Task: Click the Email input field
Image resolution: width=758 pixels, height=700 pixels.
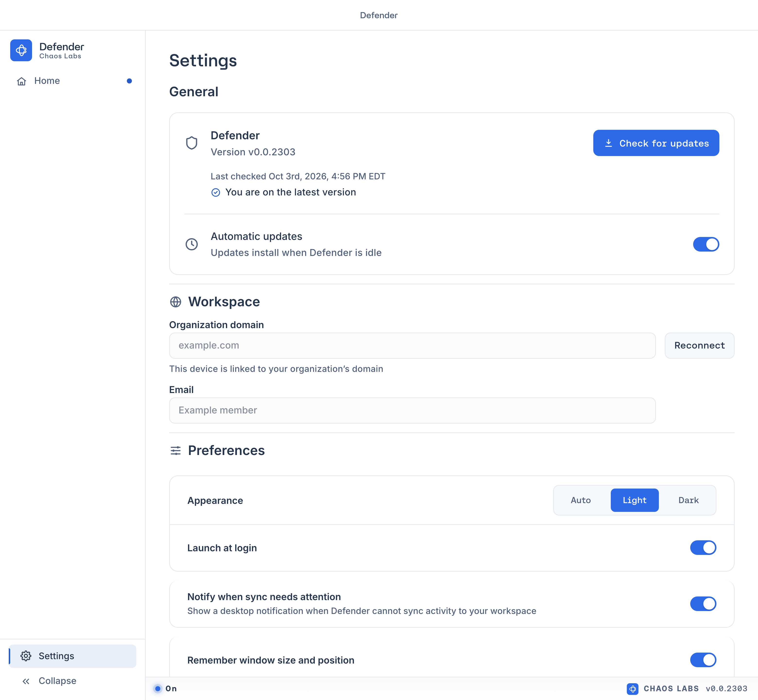Action: (412, 411)
